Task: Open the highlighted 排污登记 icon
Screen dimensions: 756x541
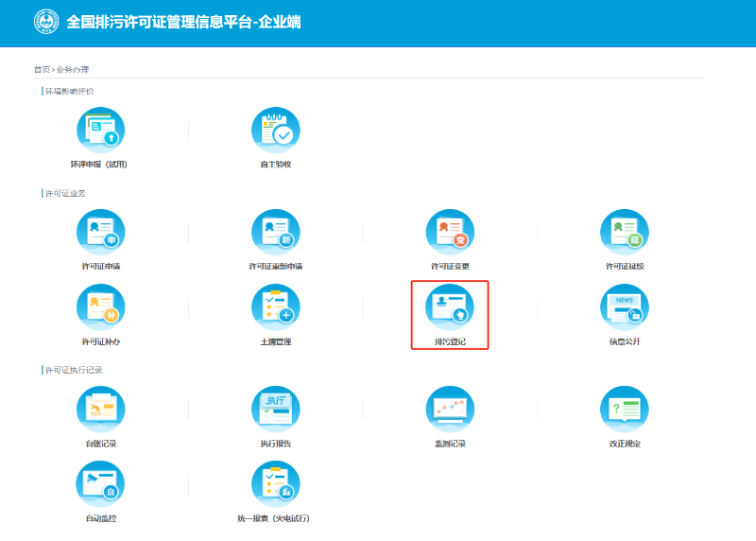Action: (450, 308)
